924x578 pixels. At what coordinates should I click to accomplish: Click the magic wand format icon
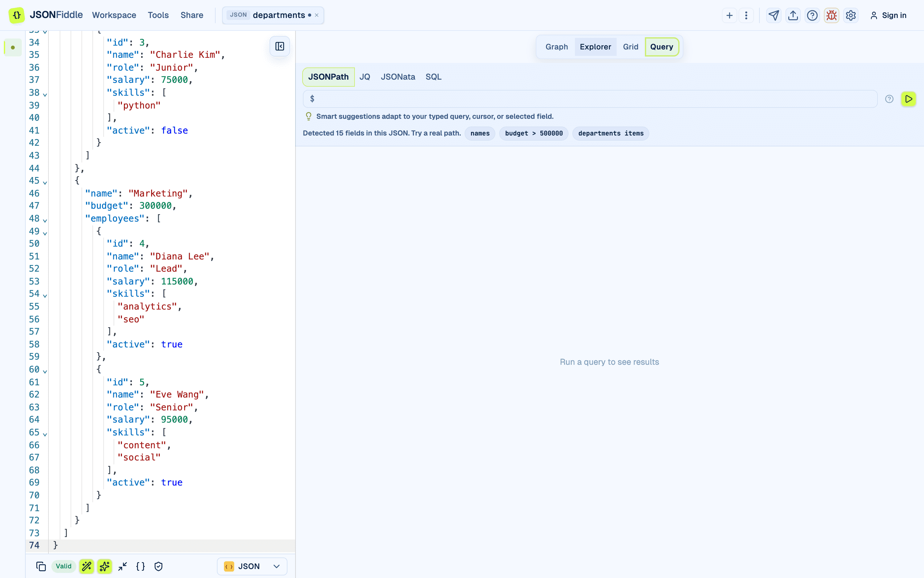coord(87,566)
